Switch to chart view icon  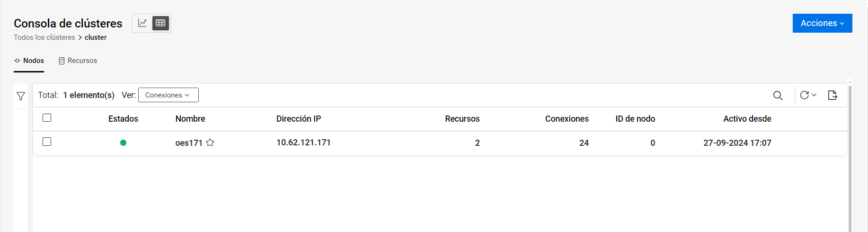pyautogui.click(x=142, y=23)
